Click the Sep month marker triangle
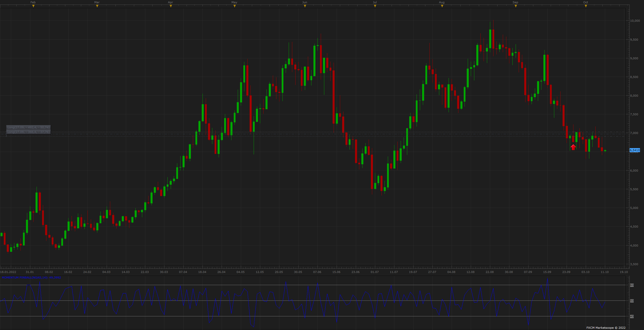This screenshot has height=330, width=644. 516,6
